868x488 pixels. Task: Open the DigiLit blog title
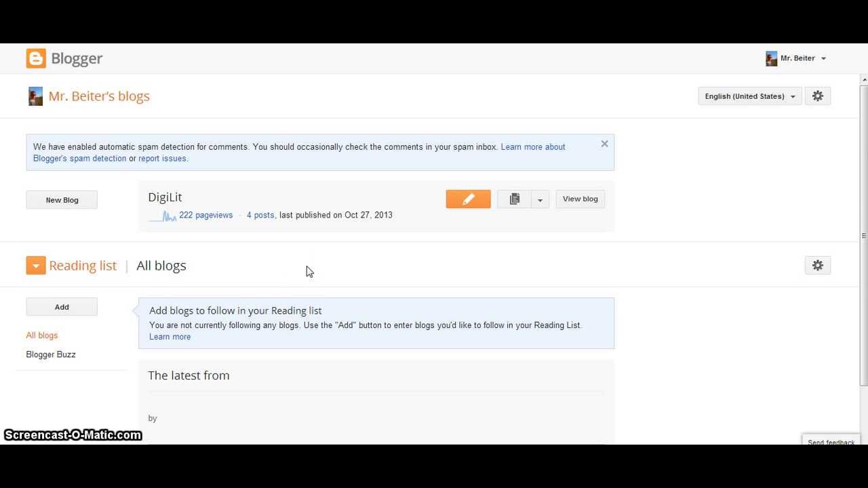165,197
